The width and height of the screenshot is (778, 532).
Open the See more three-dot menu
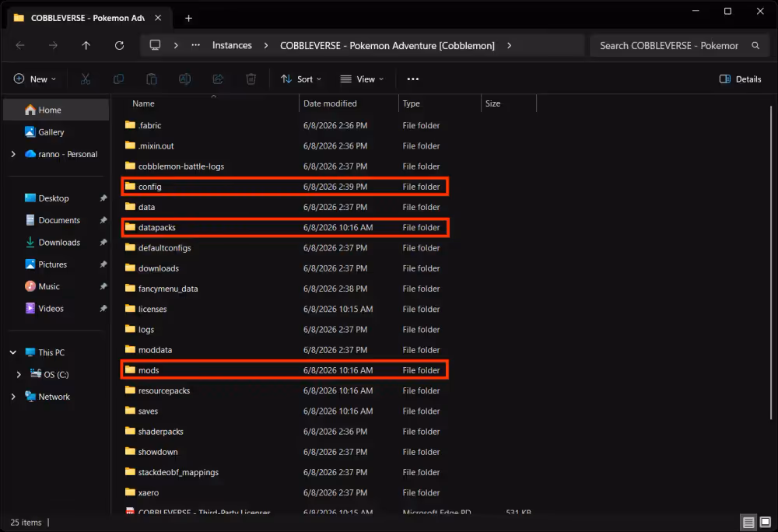click(413, 79)
